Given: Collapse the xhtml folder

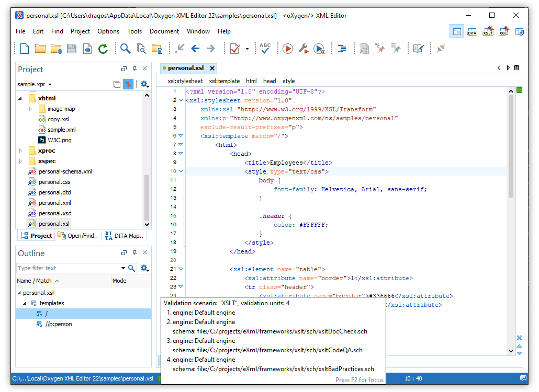Looking at the screenshot, I should tap(20, 98).
